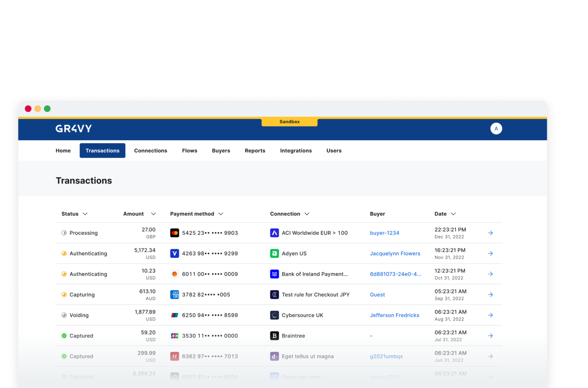Select the ACI Worldwide connection icon

click(274, 232)
